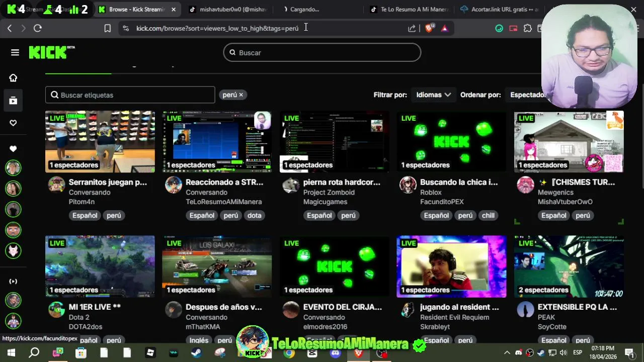
Task: Share this page via the address bar icon
Action: pyautogui.click(x=412, y=28)
